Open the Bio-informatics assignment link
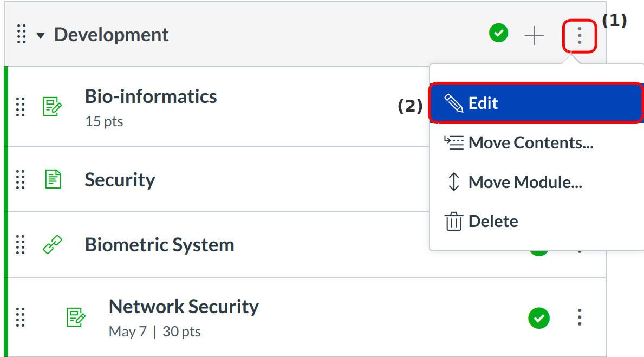Viewport: 644px width, 357px height. click(x=151, y=96)
